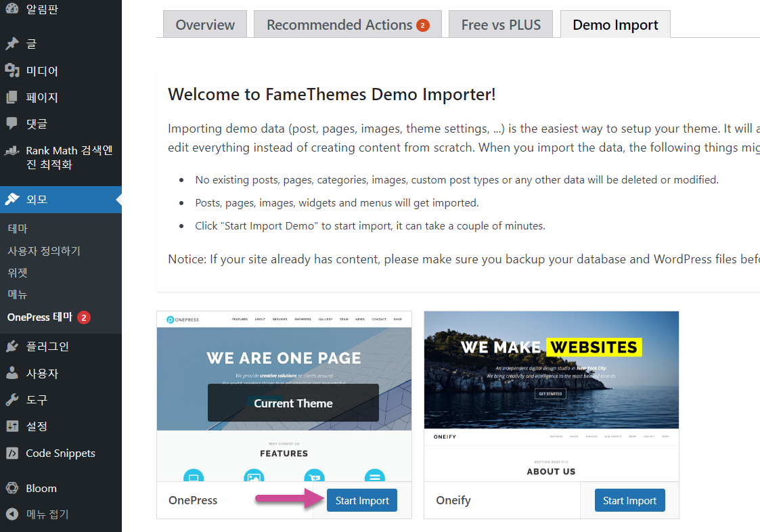Start Import for OnePress demo
The height and width of the screenshot is (532, 760).
pos(362,500)
